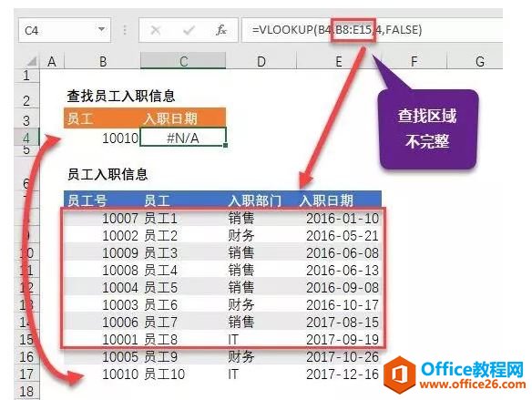Click date 2017-10-26

[x=343, y=357]
